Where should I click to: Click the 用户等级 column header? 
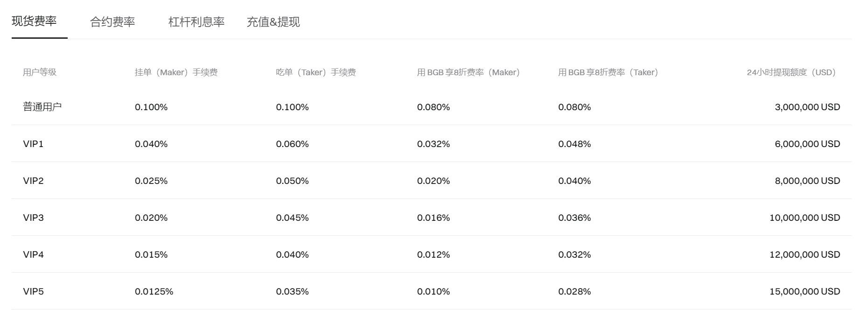tap(40, 72)
